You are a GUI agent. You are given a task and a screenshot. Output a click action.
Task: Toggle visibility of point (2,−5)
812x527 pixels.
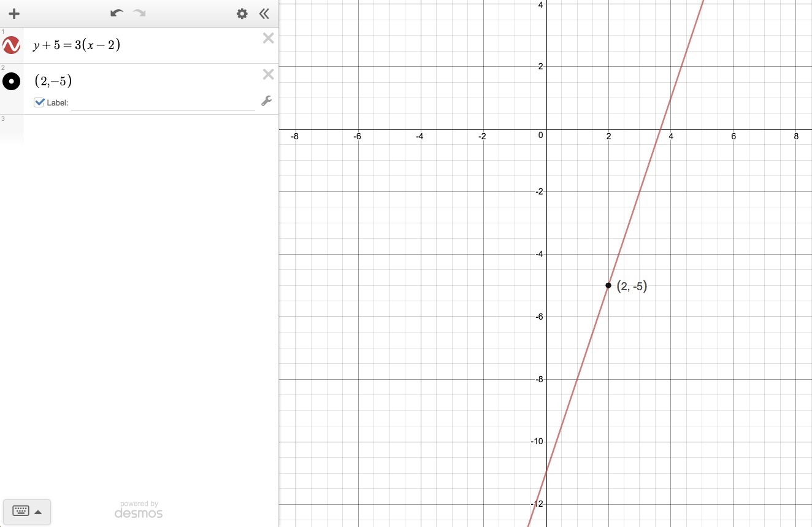(x=11, y=81)
